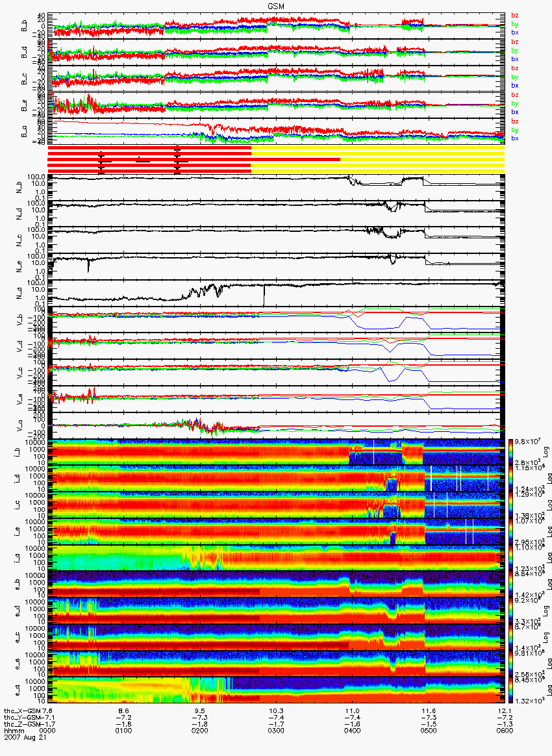Click the thc_X-GSM axis label
Image resolution: width=552 pixels, height=756 pixels.
(21, 711)
